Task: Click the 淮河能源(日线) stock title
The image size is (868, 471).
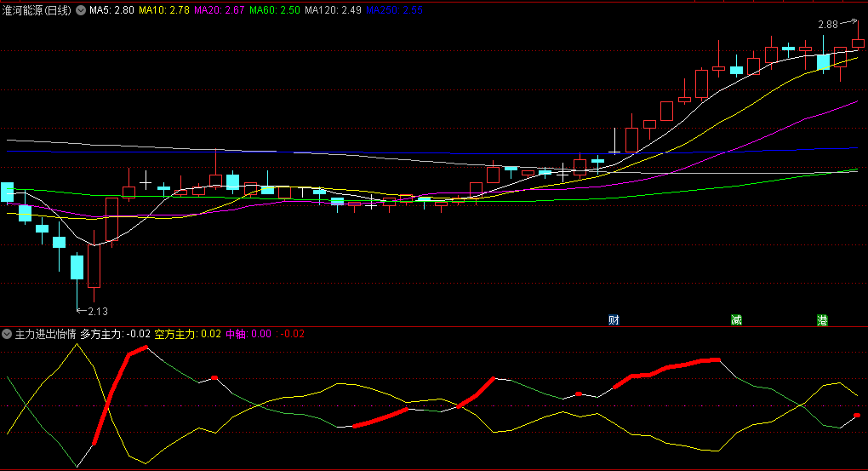Action: coord(37,10)
